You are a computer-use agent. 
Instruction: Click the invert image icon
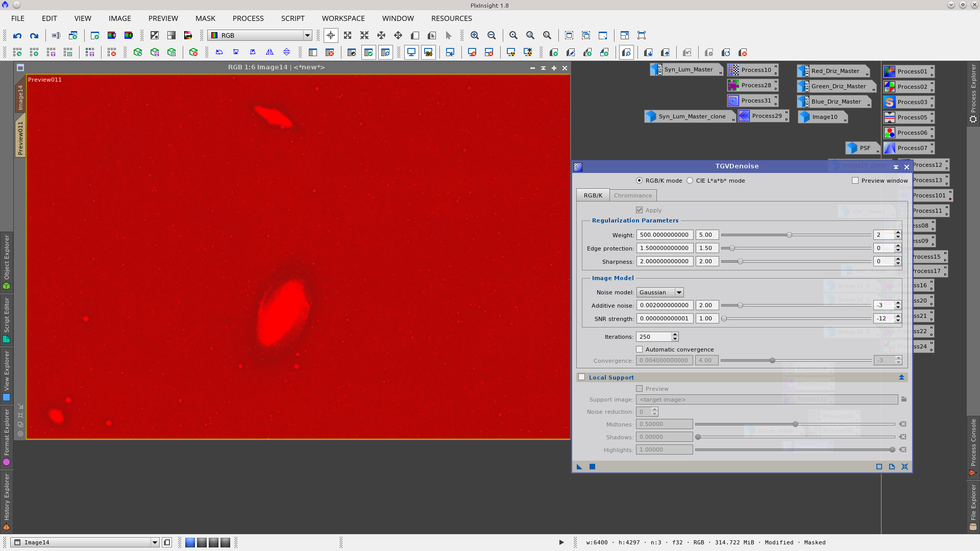pyautogui.click(x=155, y=36)
